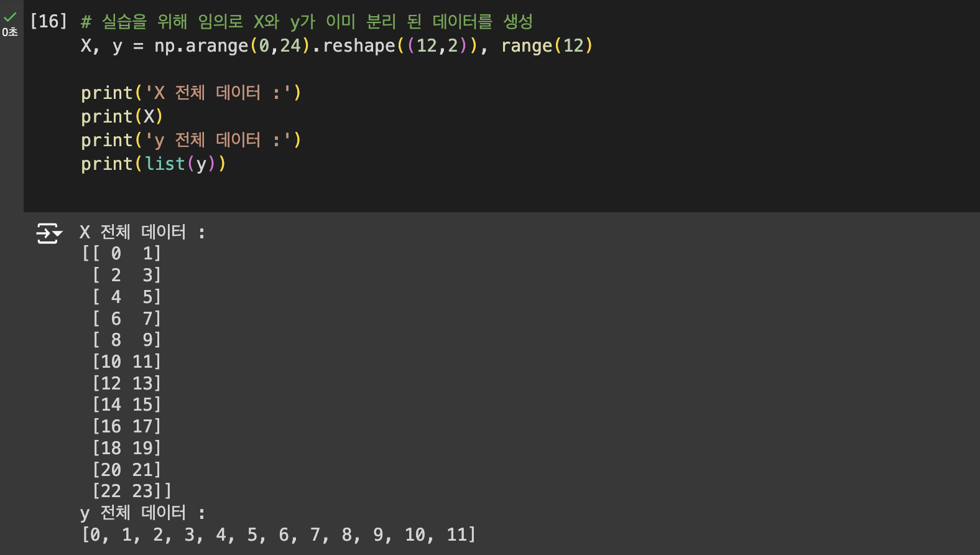The height and width of the screenshot is (555, 980).
Task: Click the printed y list output line
Action: (x=279, y=535)
